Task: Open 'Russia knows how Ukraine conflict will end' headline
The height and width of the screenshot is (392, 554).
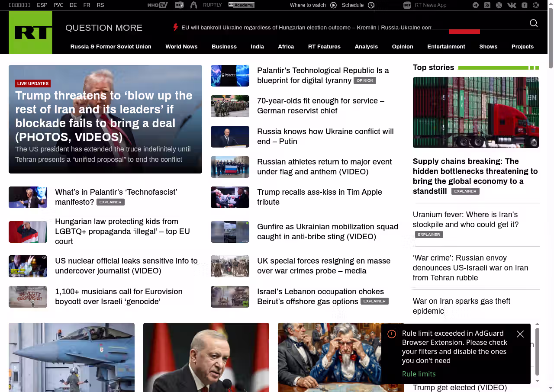Action: (x=325, y=136)
